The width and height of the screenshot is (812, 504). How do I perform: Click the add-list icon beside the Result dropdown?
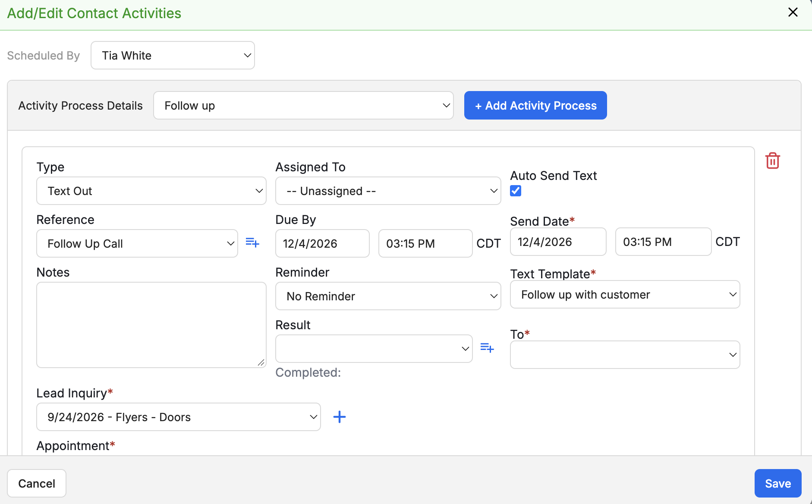tap(487, 348)
